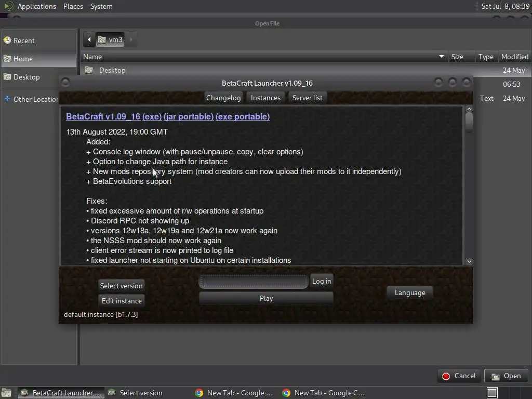The width and height of the screenshot is (532, 399).
Task: Focus the username input field
Action: click(x=254, y=282)
